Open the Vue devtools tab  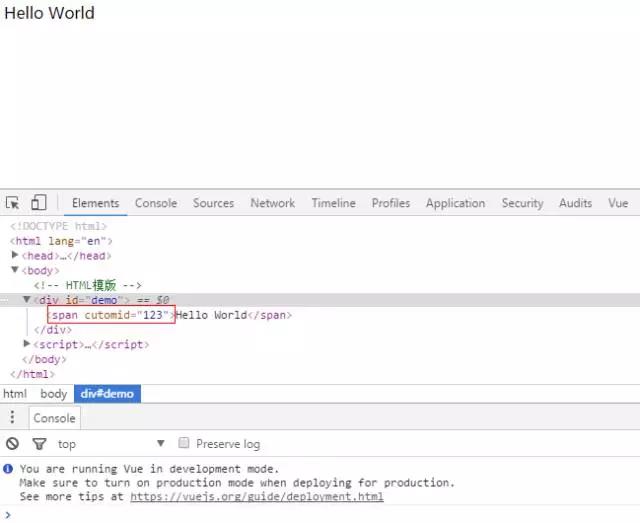pos(618,203)
